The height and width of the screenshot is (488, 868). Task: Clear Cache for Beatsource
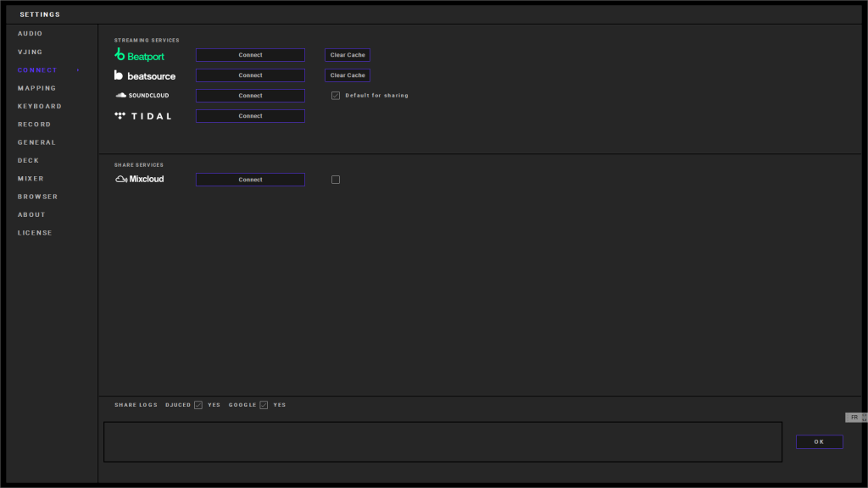click(348, 75)
